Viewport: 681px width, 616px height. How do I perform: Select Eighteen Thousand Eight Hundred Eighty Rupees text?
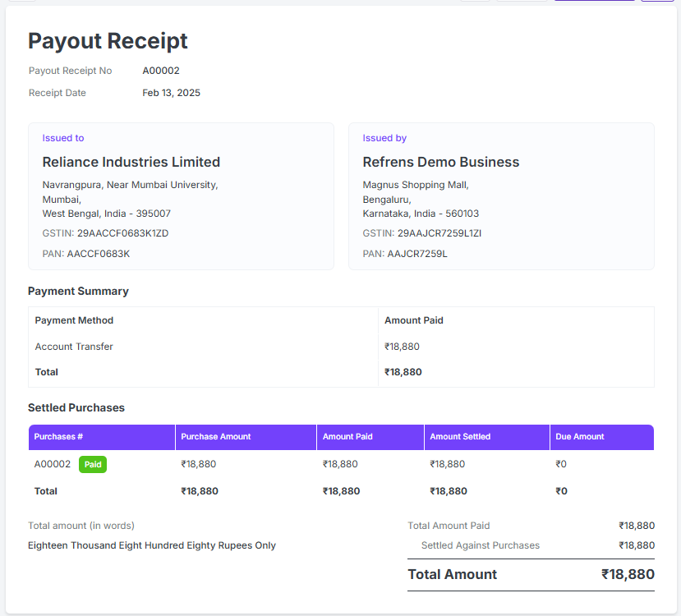(152, 545)
